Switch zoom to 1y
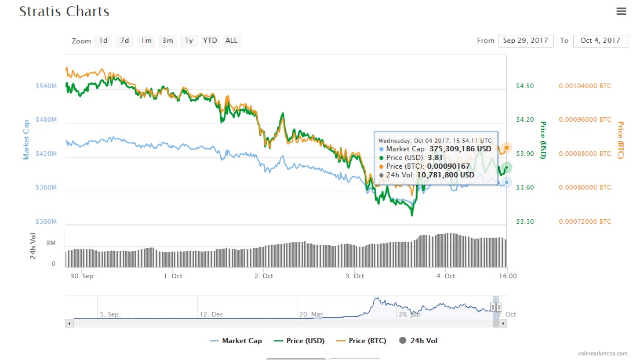This screenshot has width=644, height=360. (189, 41)
